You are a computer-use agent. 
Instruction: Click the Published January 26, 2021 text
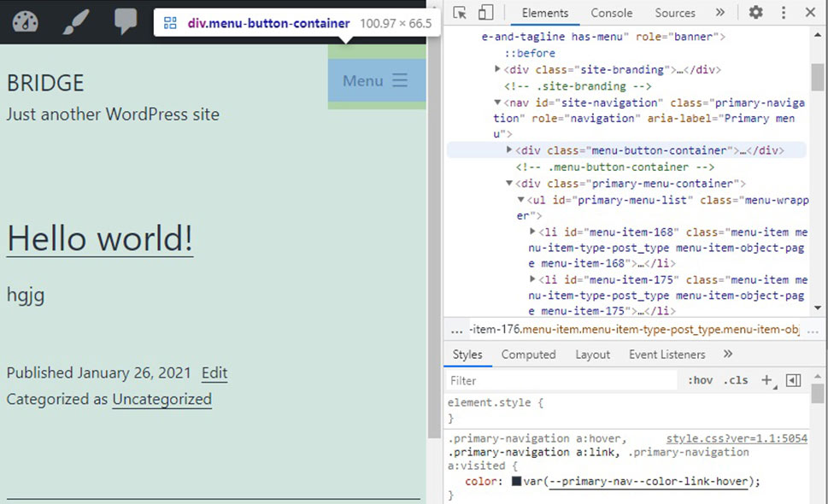99,372
